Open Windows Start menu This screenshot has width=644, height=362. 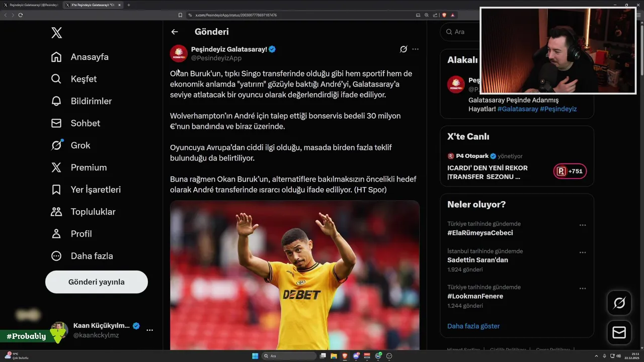coord(255,356)
